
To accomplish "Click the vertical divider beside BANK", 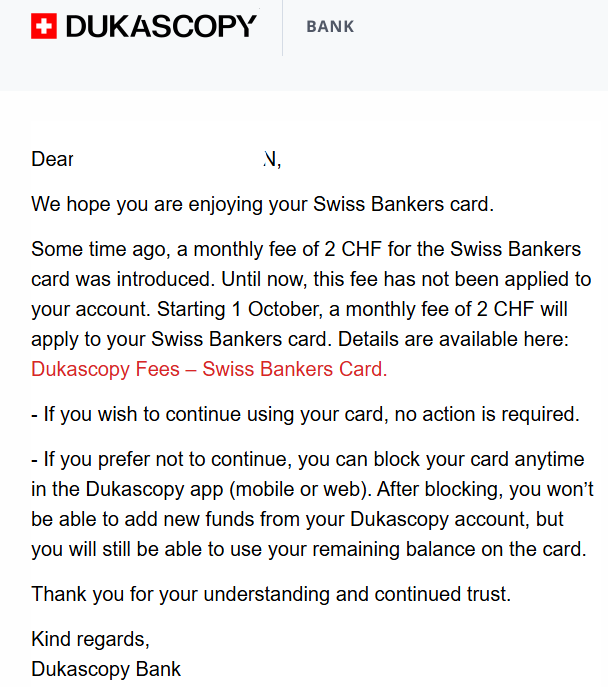I will [282, 27].
